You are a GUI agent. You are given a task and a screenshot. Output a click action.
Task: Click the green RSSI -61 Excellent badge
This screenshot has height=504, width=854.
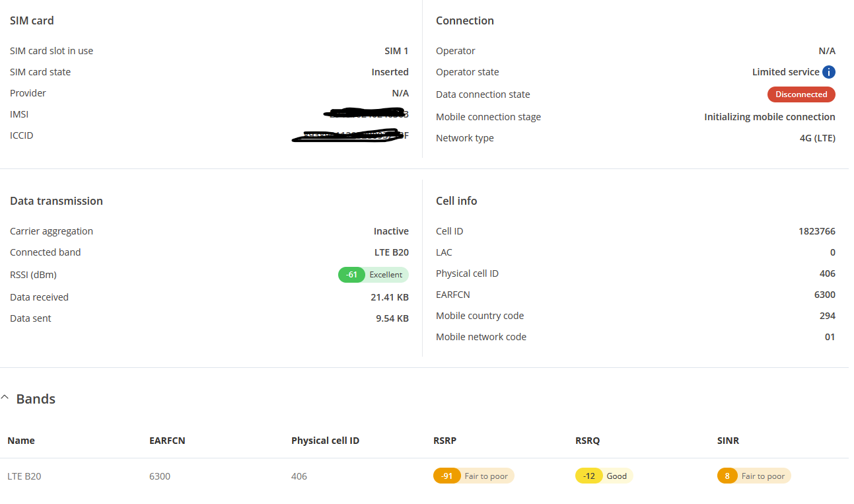coord(373,275)
